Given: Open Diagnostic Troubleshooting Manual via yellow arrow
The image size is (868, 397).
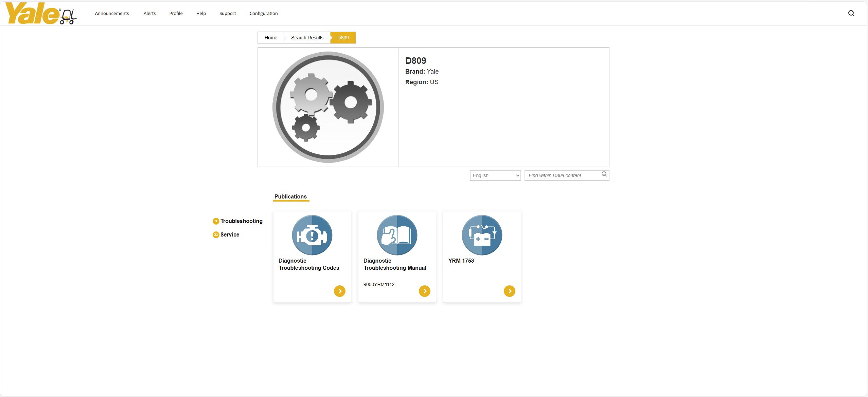Looking at the screenshot, I should pyautogui.click(x=424, y=291).
